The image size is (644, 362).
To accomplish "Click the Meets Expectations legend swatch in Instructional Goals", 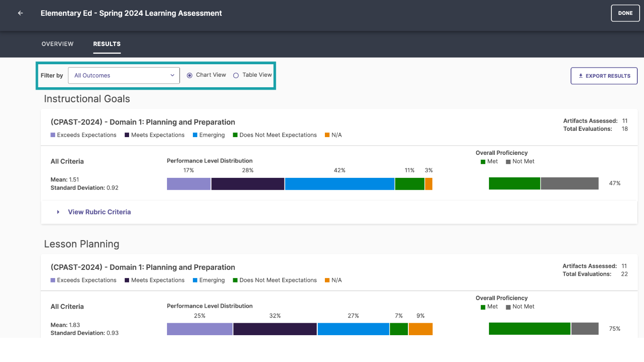I will (x=127, y=135).
